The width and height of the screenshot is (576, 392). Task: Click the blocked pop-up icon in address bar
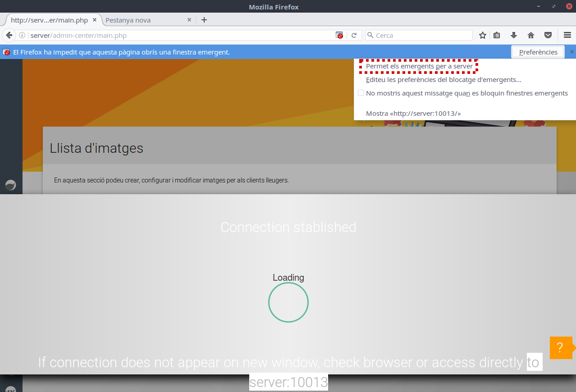(x=339, y=35)
